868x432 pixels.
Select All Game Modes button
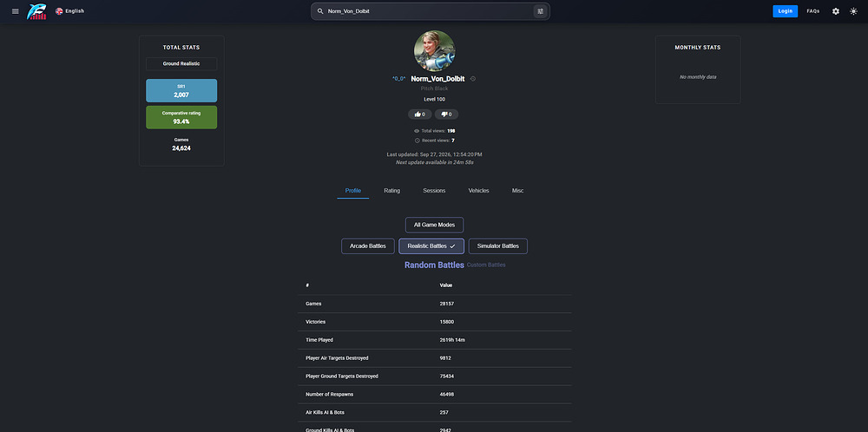coord(435,226)
